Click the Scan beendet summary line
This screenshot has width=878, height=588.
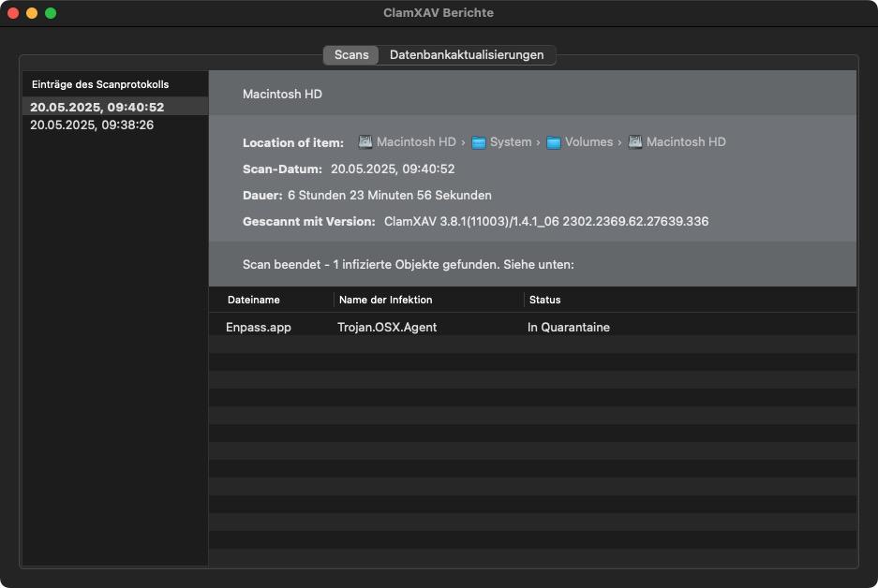pyautogui.click(x=409, y=265)
